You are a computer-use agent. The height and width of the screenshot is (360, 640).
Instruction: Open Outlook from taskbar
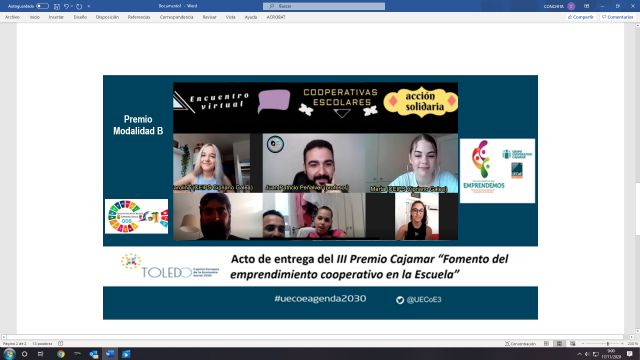(x=93, y=354)
